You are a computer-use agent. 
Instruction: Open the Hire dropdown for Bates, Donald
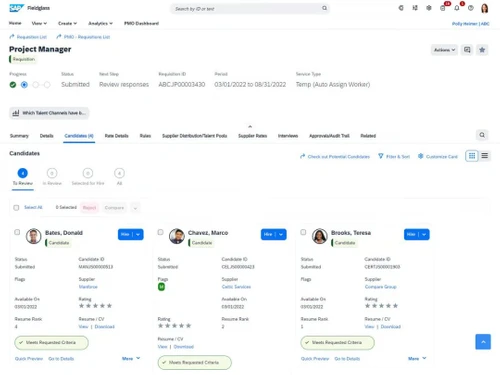(138, 234)
